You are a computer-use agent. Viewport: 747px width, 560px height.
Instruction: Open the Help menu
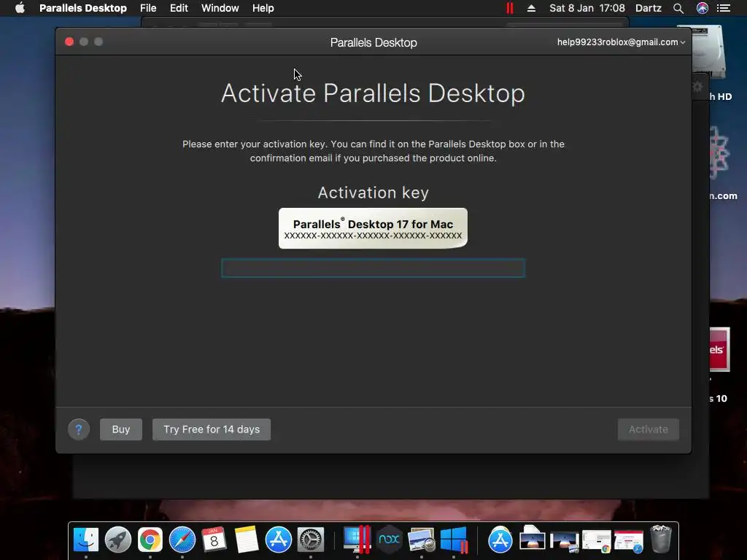tap(263, 8)
